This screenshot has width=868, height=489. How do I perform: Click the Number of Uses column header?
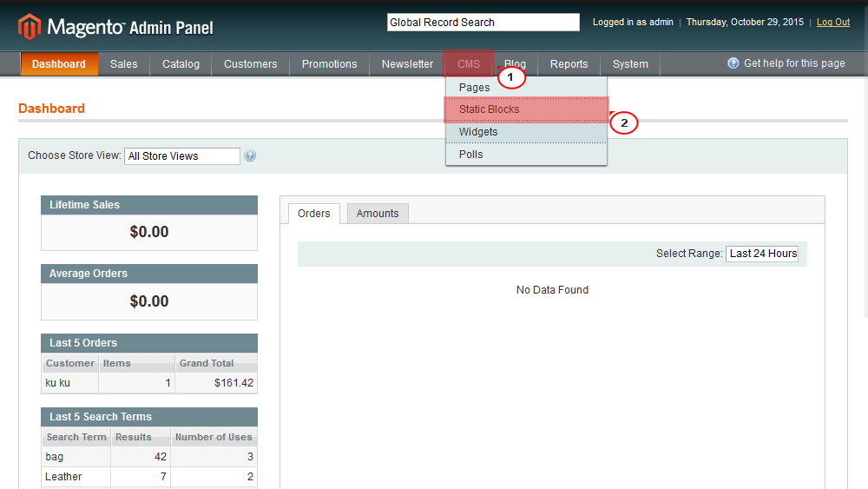[x=214, y=437]
